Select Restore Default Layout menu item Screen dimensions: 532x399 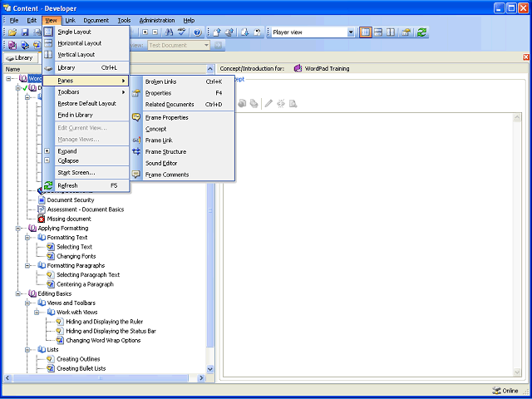click(x=86, y=103)
